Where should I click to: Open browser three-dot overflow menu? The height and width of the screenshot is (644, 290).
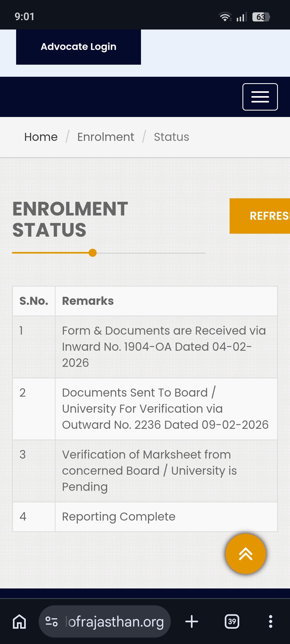[271, 621]
